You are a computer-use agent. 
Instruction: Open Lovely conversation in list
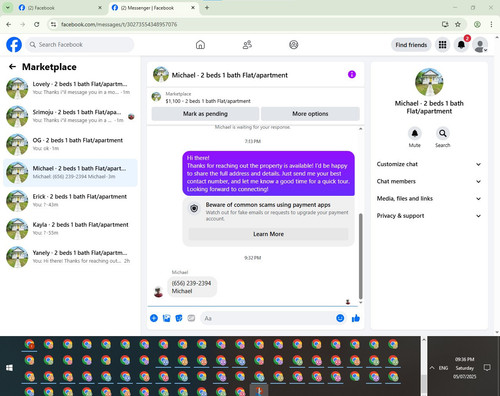70,88
